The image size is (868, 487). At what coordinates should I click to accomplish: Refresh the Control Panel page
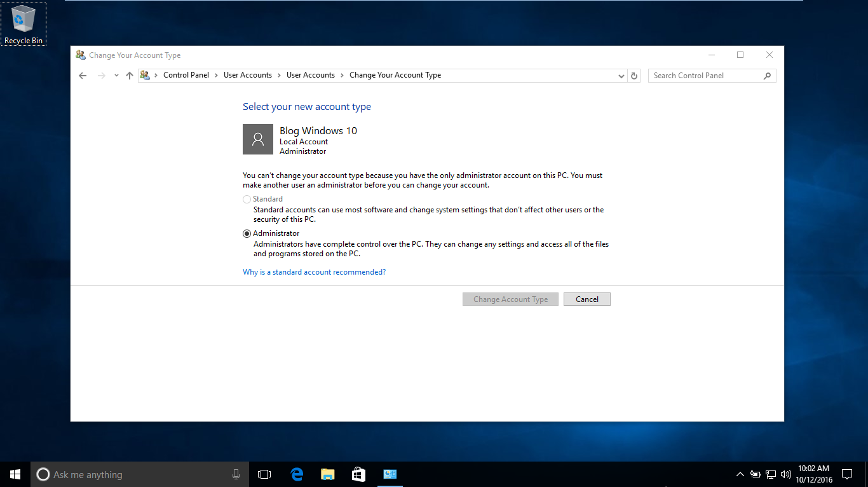634,76
